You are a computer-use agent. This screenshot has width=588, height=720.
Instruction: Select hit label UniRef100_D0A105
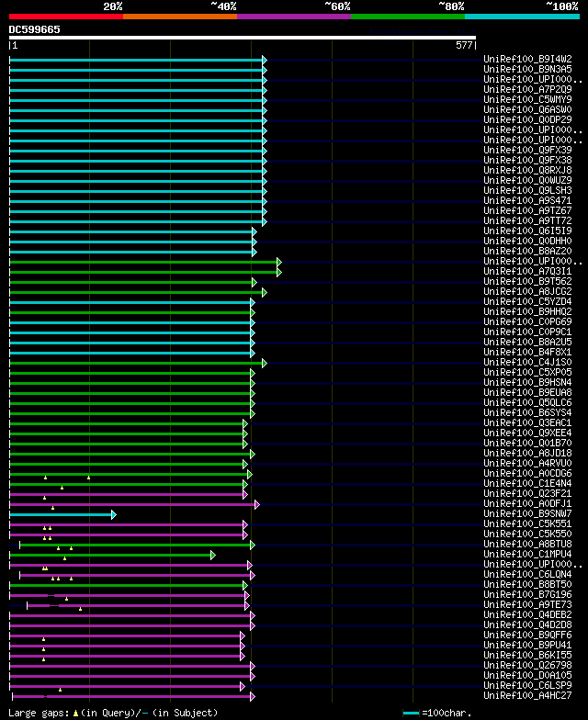[527, 676]
